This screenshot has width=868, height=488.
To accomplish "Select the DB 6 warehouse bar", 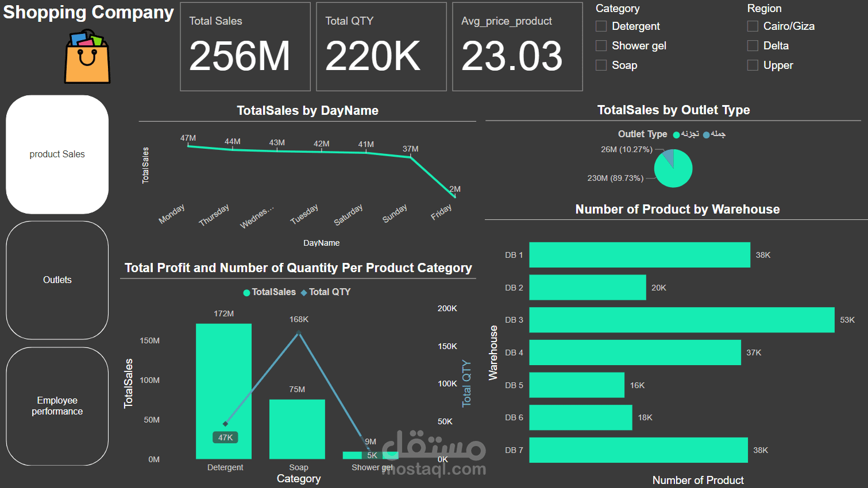I will point(581,417).
